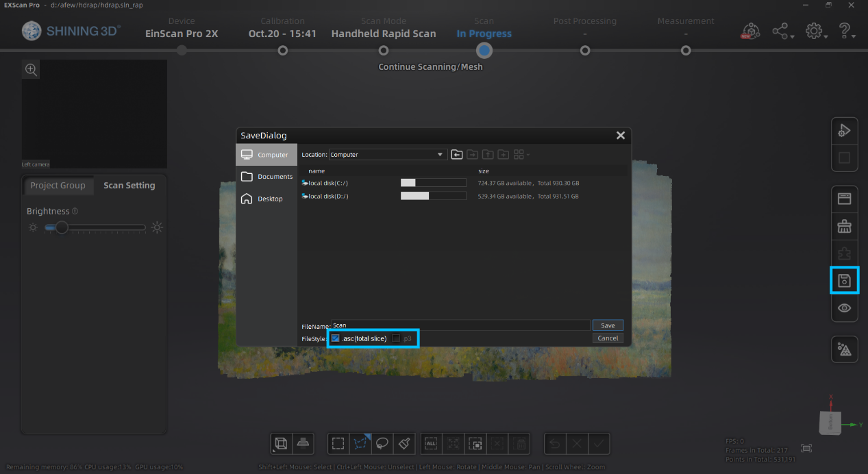Viewport: 868px width, 474px height.
Task: Select the brush selection tool
Action: click(x=405, y=443)
